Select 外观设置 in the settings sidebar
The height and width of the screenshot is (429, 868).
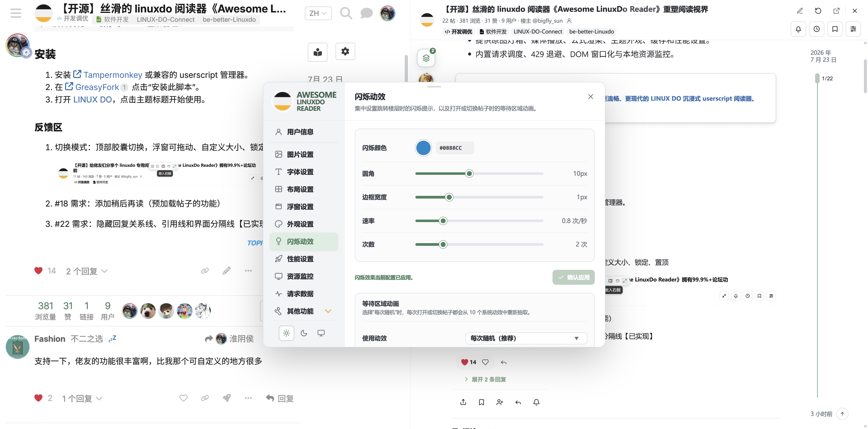(303, 224)
